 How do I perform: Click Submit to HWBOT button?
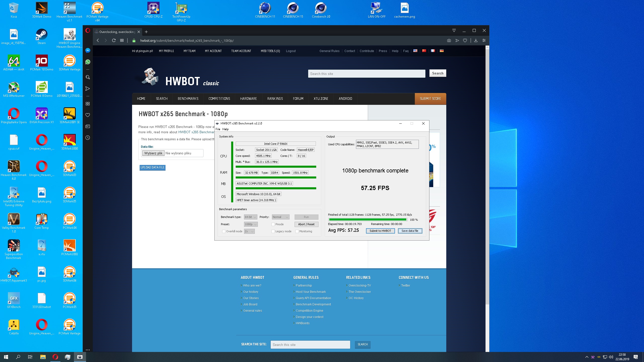380,231
